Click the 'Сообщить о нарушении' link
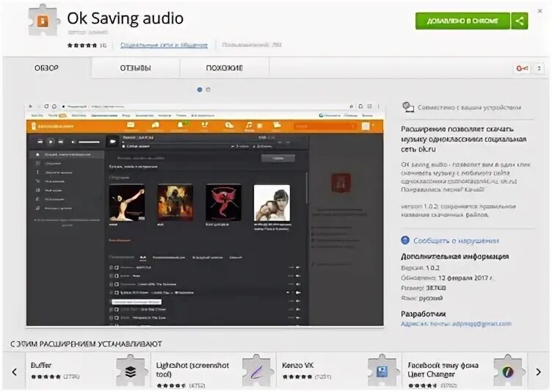Image resolution: width=552 pixels, height=392 pixels. [x=457, y=241]
